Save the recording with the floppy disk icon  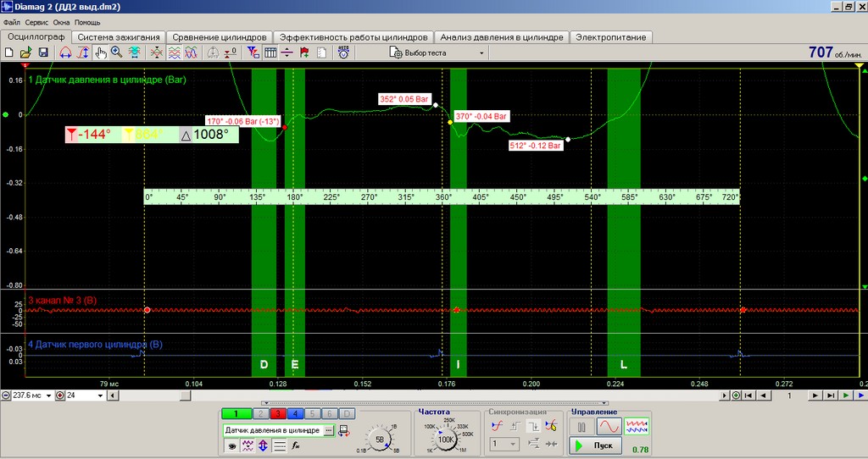(43, 53)
